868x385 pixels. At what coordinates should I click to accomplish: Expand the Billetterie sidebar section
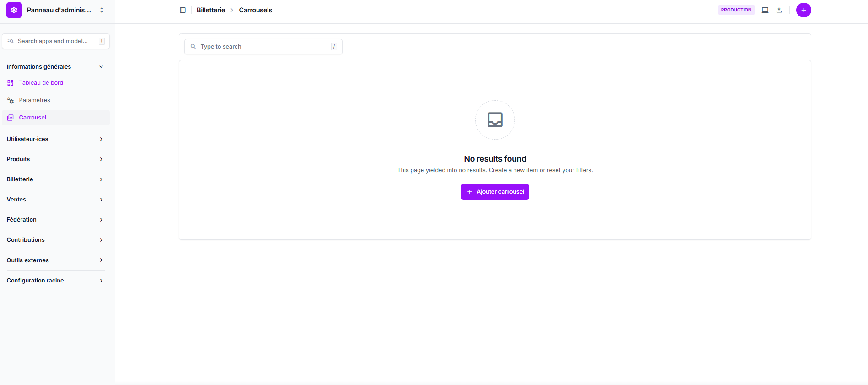click(x=55, y=179)
